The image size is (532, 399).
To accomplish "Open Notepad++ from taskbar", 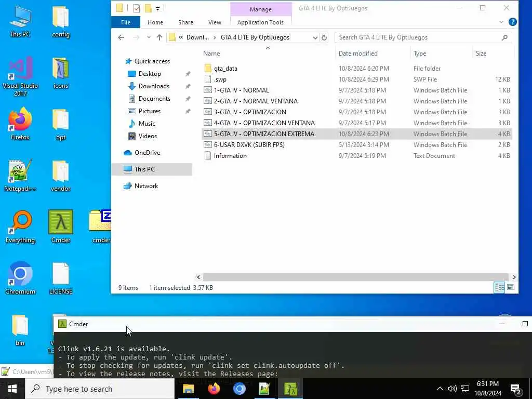I will (x=264, y=389).
